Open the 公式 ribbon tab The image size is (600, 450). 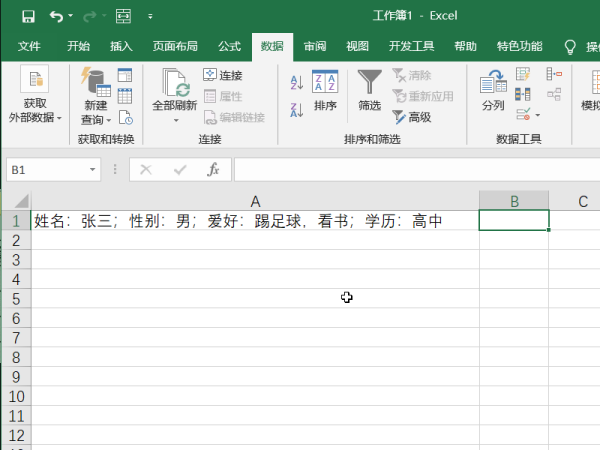tap(229, 46)
